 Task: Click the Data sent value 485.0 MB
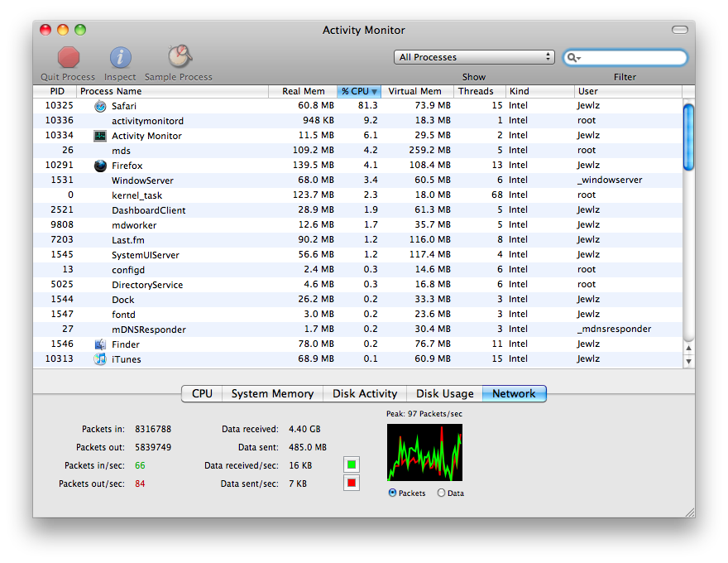pyautogui.click(x=308, y=447)
